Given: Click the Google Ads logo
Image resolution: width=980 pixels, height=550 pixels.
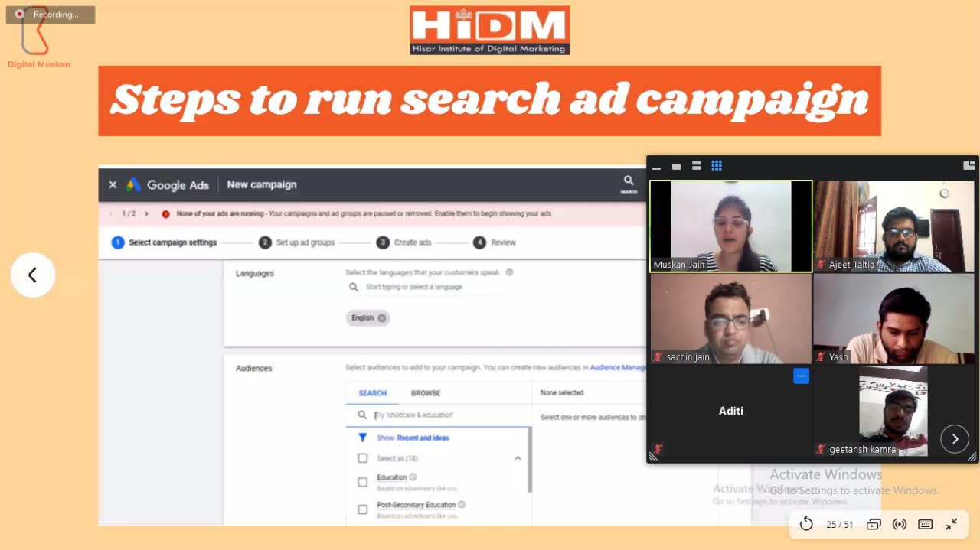Looking at the screenshot, I should 168,184.
